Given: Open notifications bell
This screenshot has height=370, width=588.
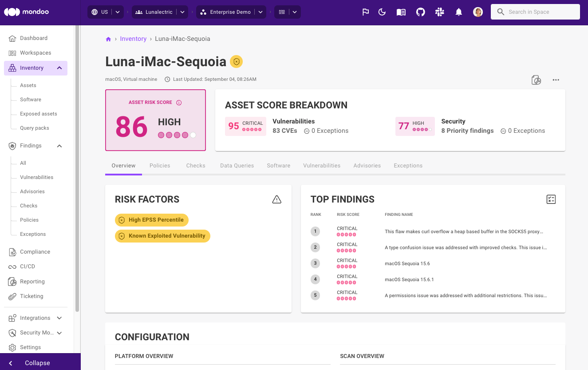Looking at the screenshot, I should pos(459,12).
